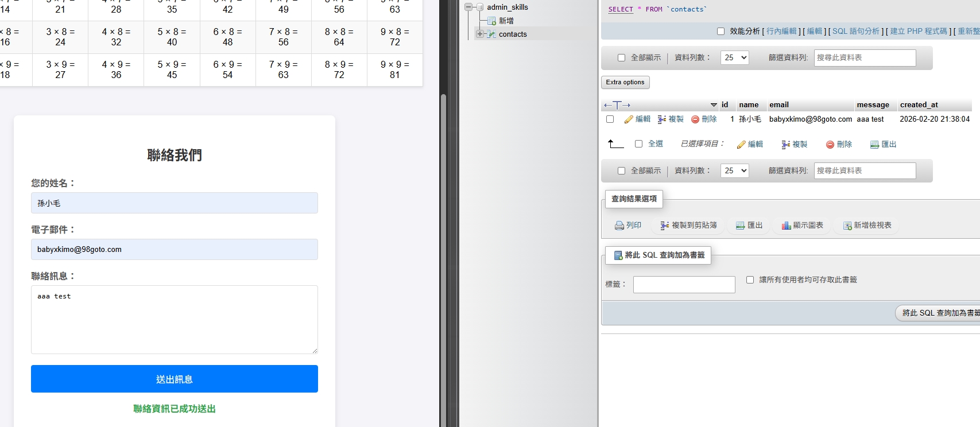Click the red delete icon in the 孫小毛 row

coord(695,119)
